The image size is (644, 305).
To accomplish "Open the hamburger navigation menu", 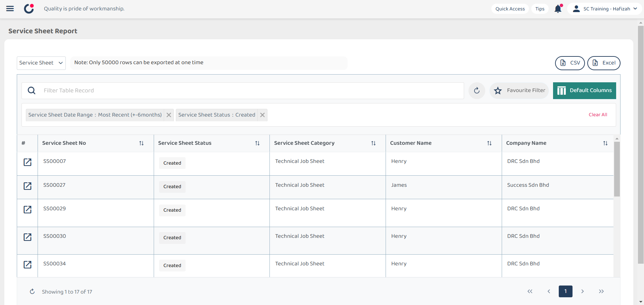I will pos(10,9).
